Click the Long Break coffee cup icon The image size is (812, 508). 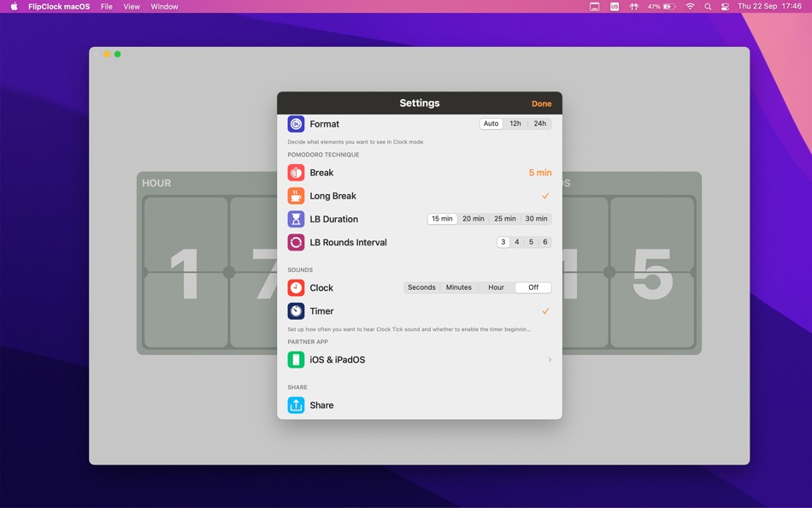click(296, 196)
